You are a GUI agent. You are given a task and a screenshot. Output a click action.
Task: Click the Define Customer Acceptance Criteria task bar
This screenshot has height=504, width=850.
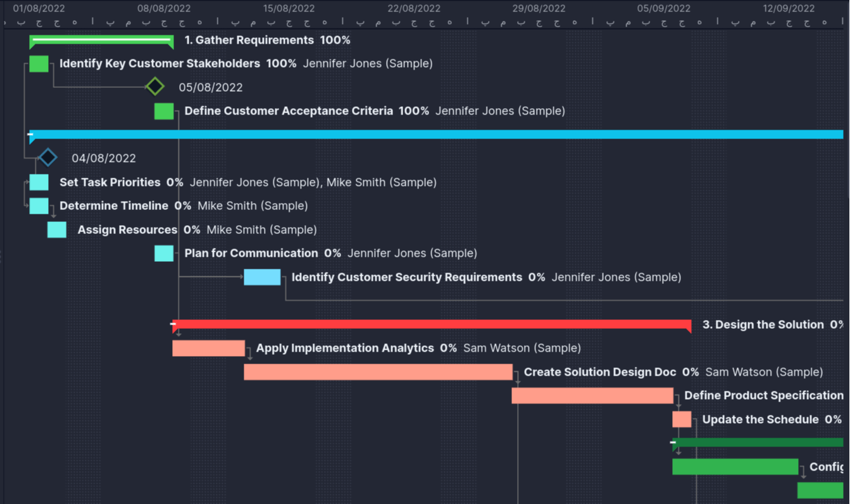pos(164,111)
